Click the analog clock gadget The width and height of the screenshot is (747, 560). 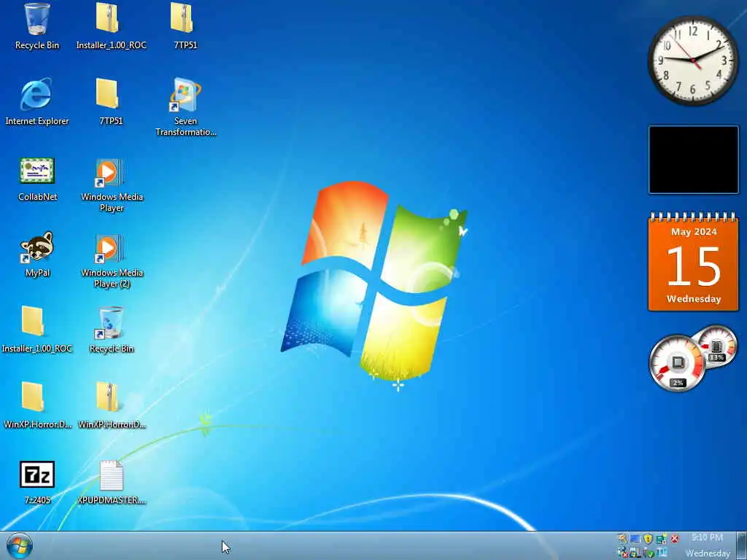click(693, 61)
